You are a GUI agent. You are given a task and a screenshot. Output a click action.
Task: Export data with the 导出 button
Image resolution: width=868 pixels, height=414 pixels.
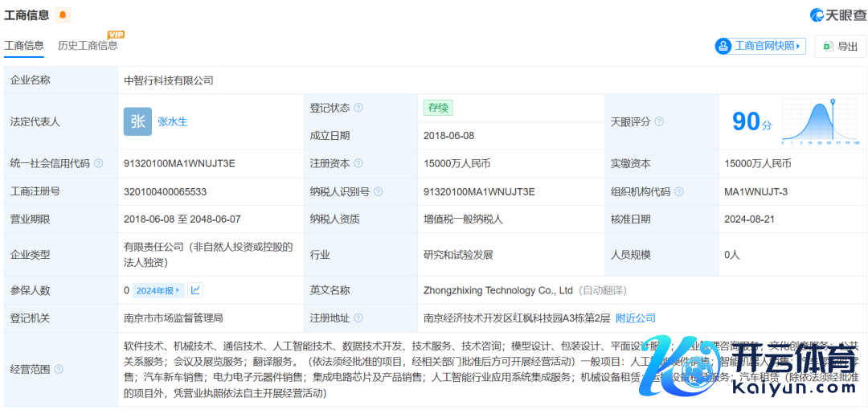click(841, 47)
